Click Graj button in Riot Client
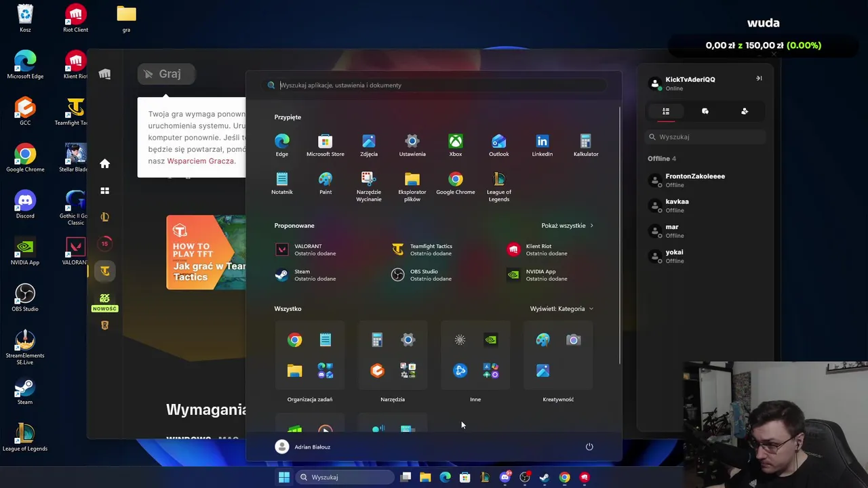This screenshot has width=868, height=488. click(x=167, y=74)
